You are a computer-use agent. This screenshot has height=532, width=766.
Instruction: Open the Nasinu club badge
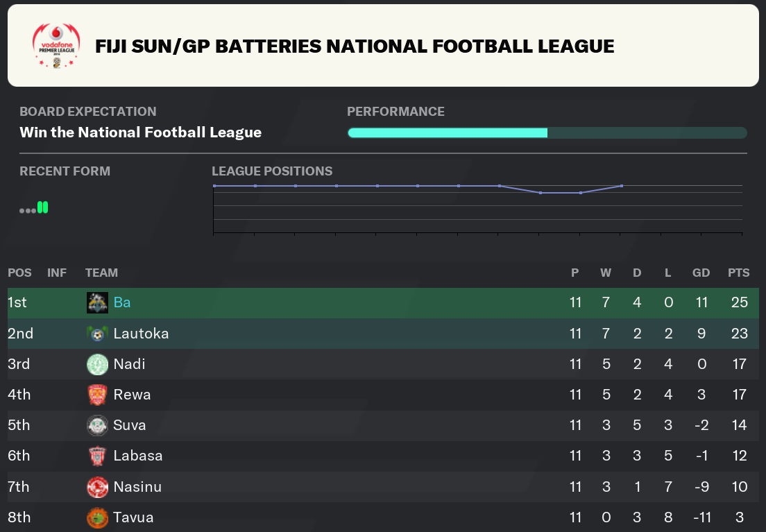coord(97,487)
